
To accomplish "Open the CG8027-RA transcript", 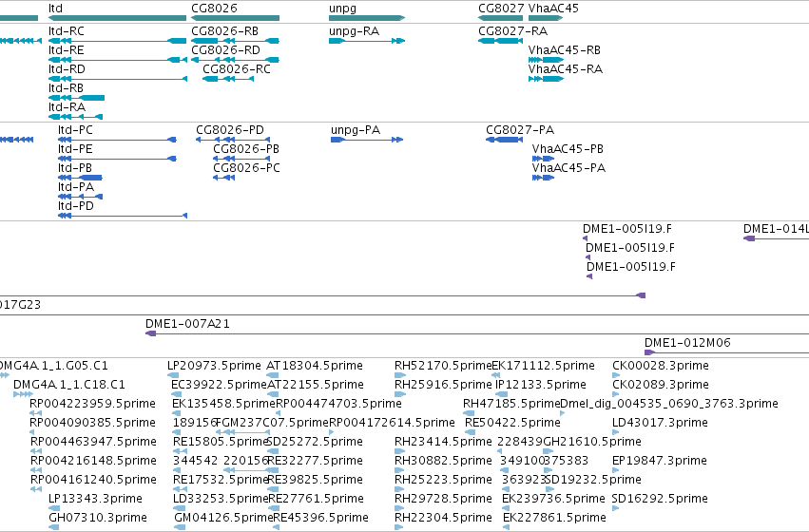I will click(x=512, y=31).
